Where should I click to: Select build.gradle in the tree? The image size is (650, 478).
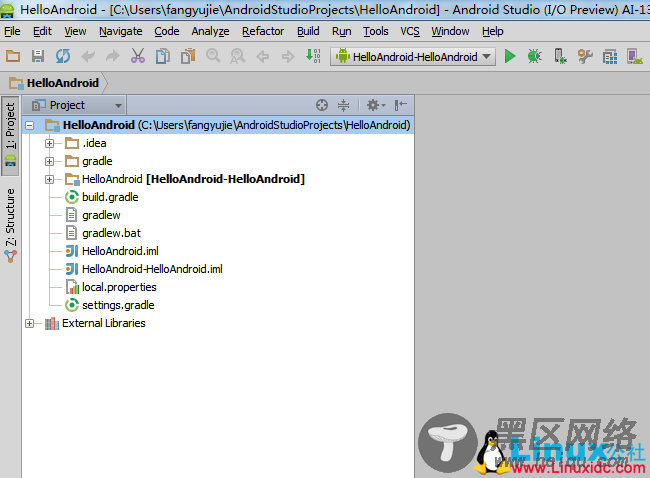[x=110, y=197]
